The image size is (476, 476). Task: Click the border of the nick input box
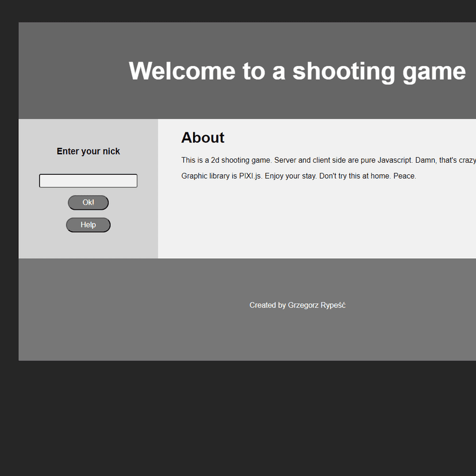pos(88,174)
